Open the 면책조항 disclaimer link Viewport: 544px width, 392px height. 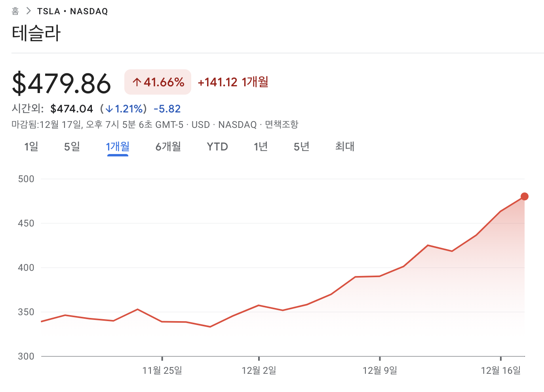point(282,125)
